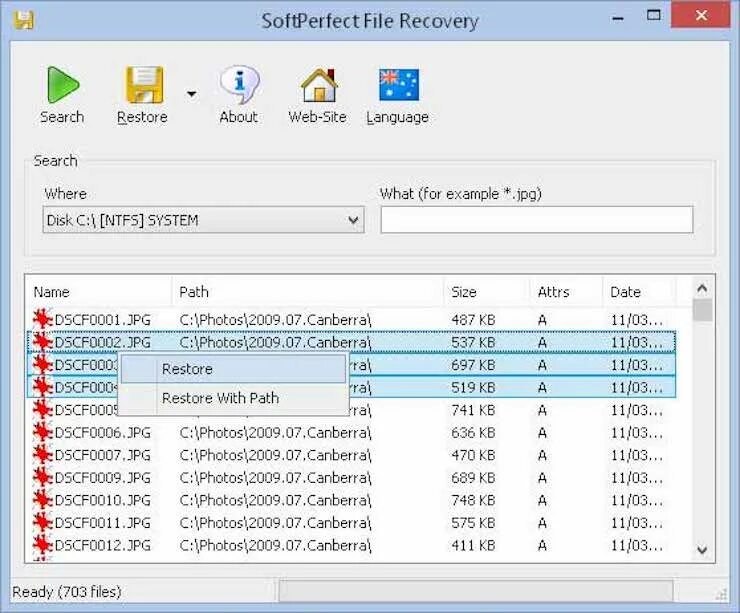
Task: Select the DSCF0007.JPG file icon
Action: (42, 455)
